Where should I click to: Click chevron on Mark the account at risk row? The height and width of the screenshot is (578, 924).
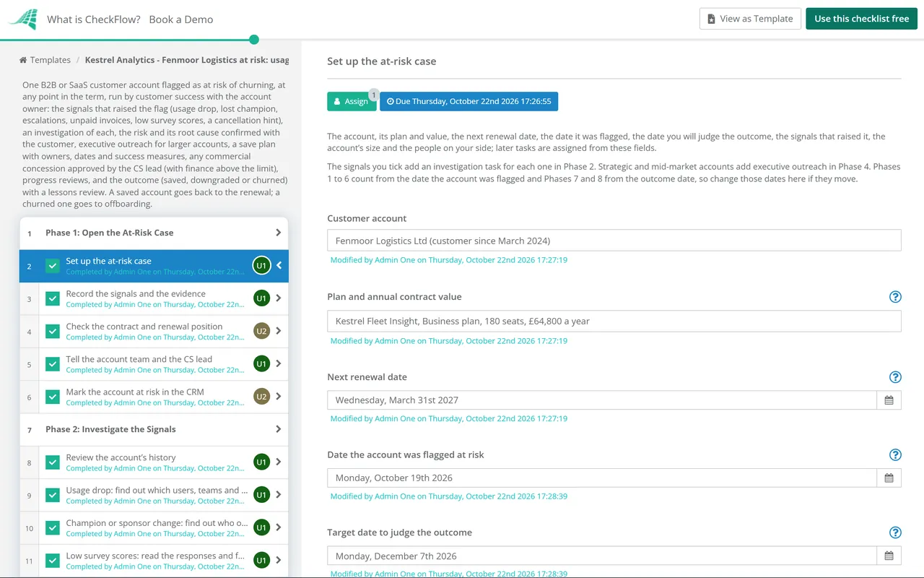click(279, 397)
